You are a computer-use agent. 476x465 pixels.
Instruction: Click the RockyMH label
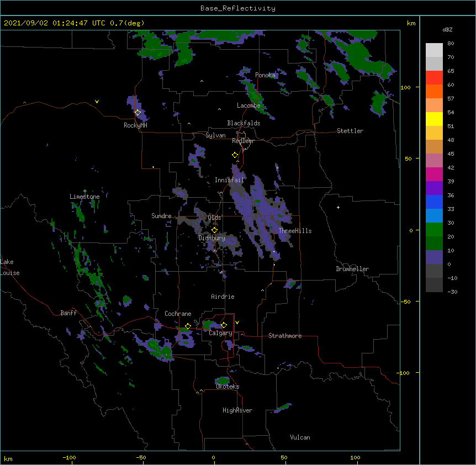(x=135, y=125)
